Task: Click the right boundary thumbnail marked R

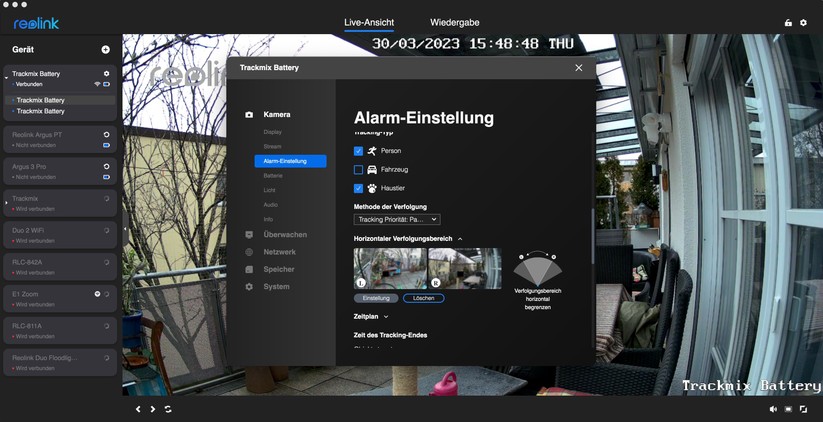Action: [465, 269]
